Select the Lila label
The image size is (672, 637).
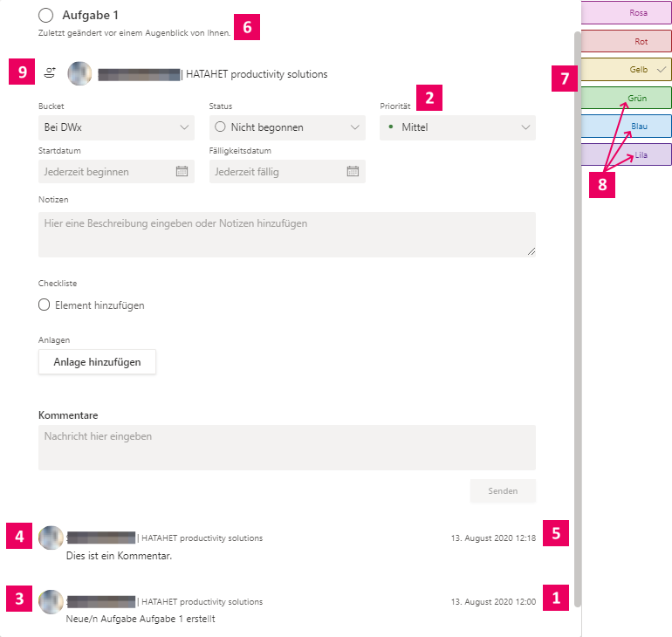click(626, 154)
